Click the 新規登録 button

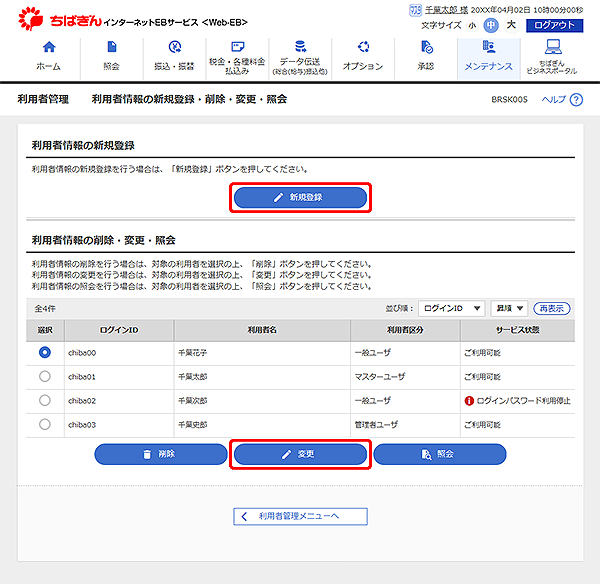point(300,197)
